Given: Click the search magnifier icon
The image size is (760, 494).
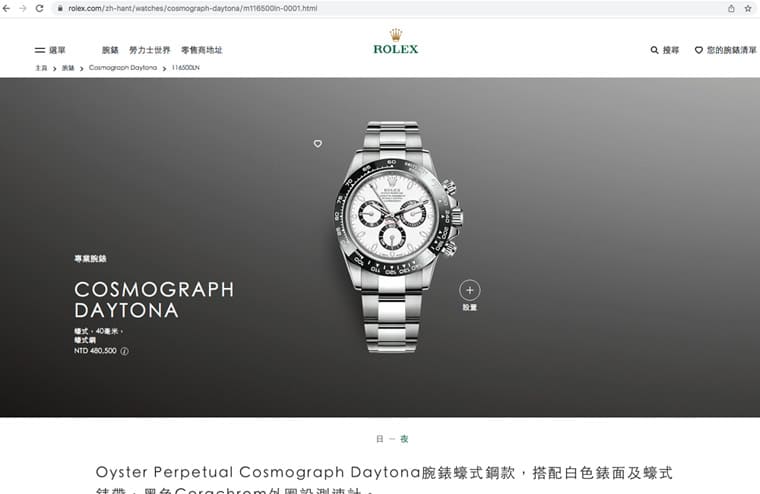Looking at the screenshot, I should click(x=654, y=50).
